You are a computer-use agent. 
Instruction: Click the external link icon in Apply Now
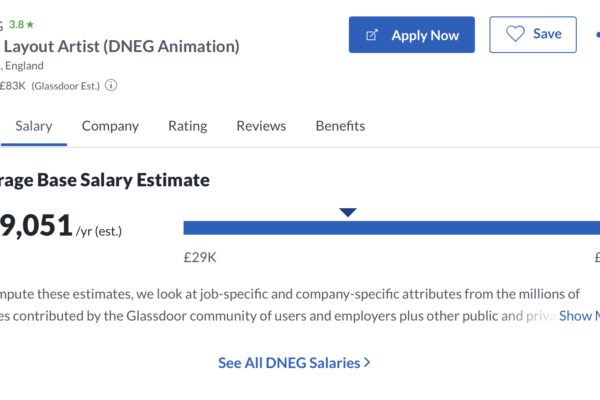tap(372, 35)
